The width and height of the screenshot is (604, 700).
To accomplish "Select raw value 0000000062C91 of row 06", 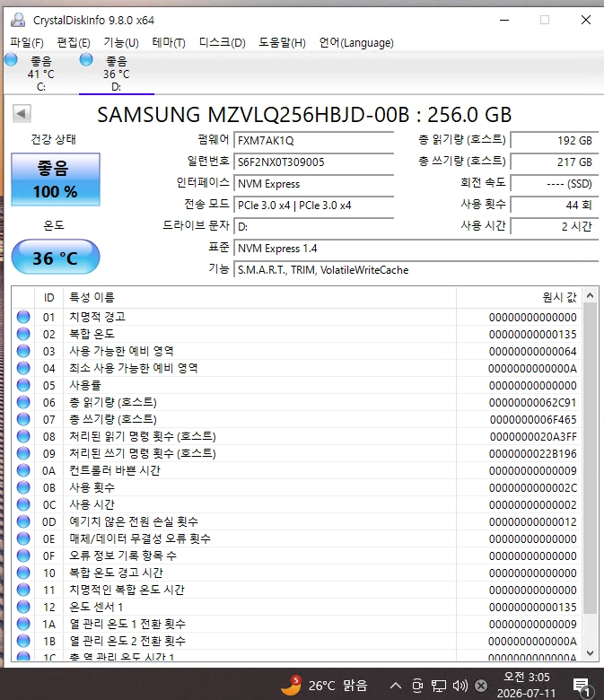I will coord(532,403).
